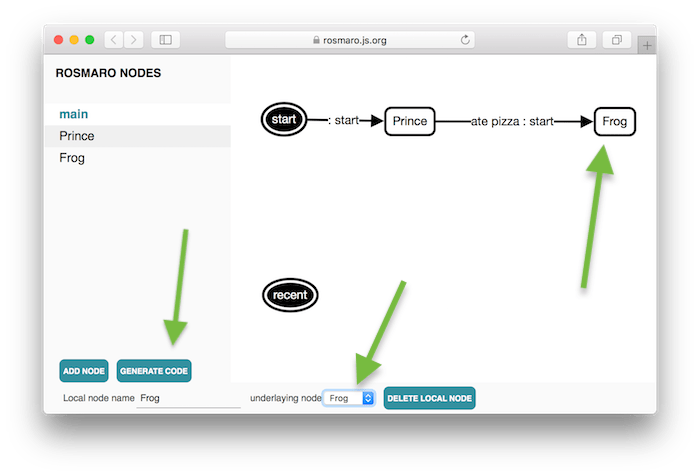Click the GENERATE CODE button
The image size is (700, 476).
(154, 371)
